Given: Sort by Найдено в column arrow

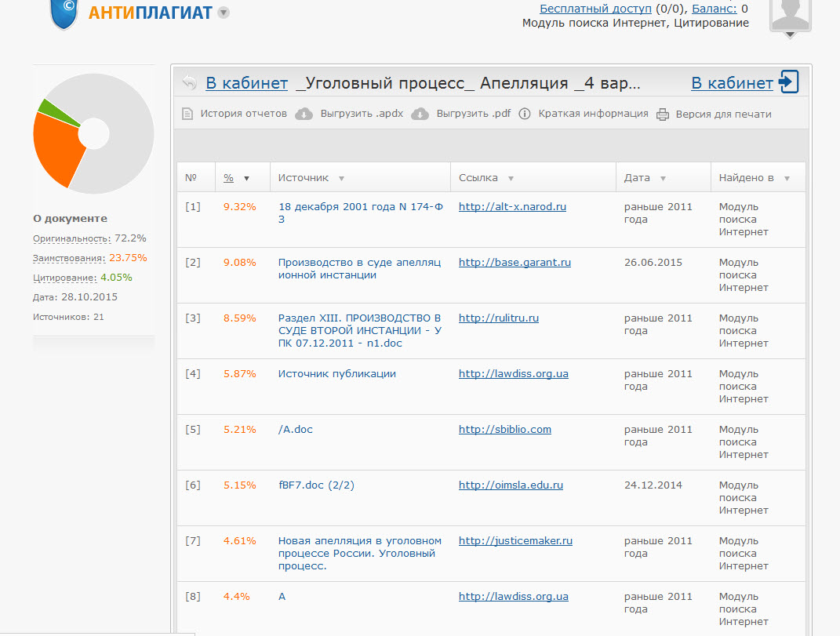Looking at the screenshot, I should tap(787, 179).
